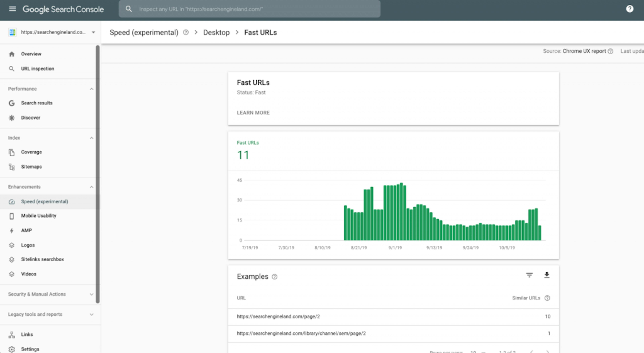Screen dimensions: 644x353
Task: Open the URL inspection tool
Action: click(x=38, y=69)
